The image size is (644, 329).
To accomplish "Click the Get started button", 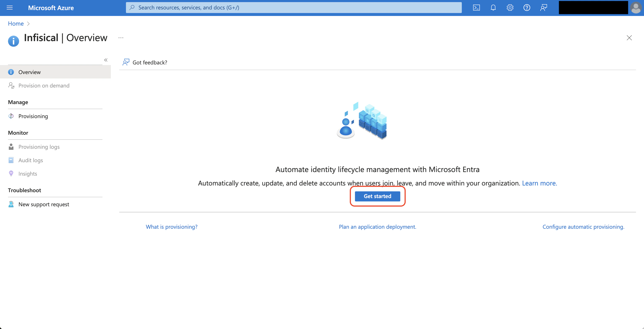I will click(377, 196).
